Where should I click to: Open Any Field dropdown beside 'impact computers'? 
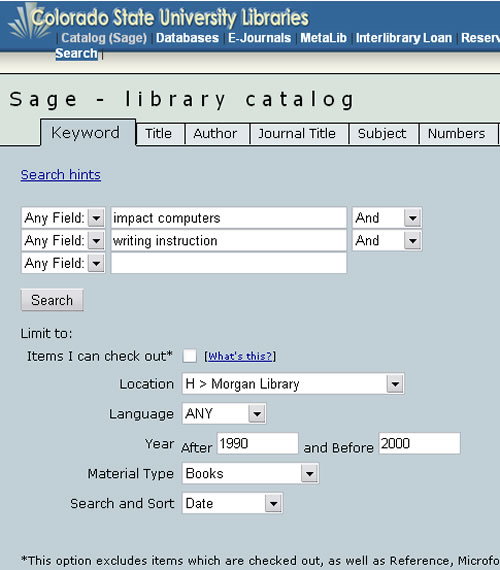tap(63, 218)
